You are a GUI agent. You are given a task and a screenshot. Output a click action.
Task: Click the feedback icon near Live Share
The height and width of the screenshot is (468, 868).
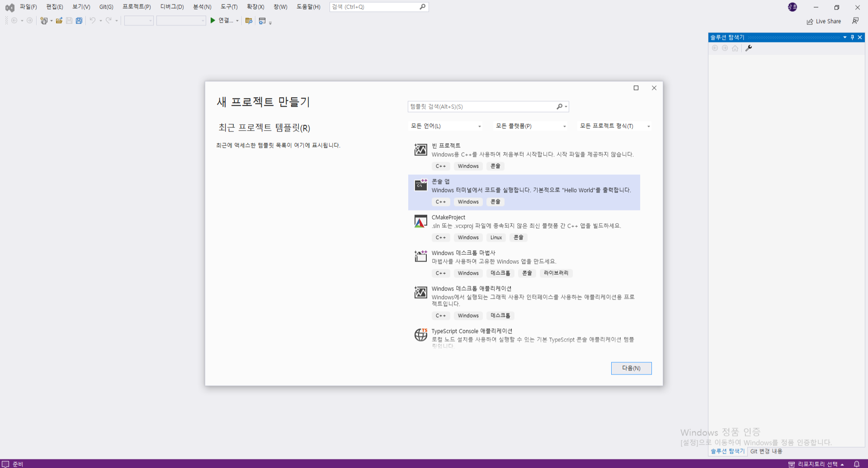(x=855, y=21)
